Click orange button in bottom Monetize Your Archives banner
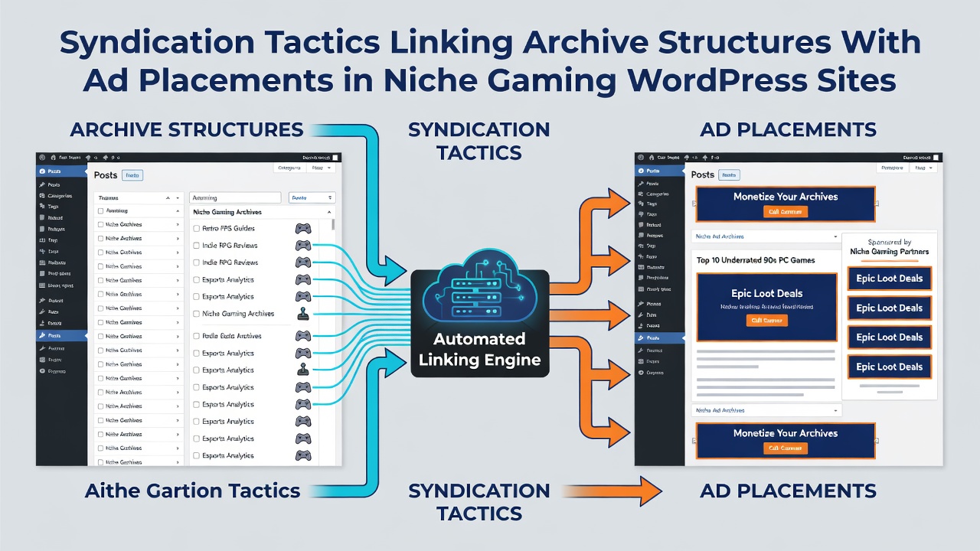The width and height of the screenshot is (980, 551). (x=786, y=448)
